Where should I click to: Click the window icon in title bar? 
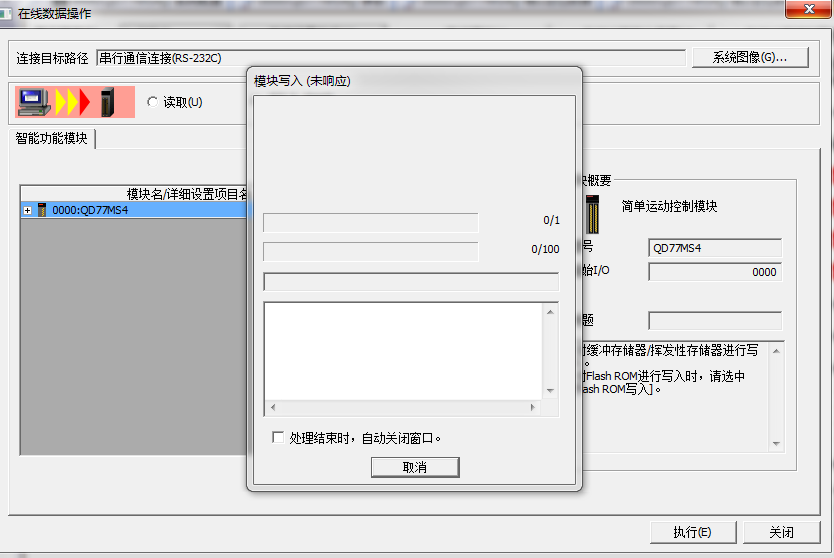pos(9,13)
